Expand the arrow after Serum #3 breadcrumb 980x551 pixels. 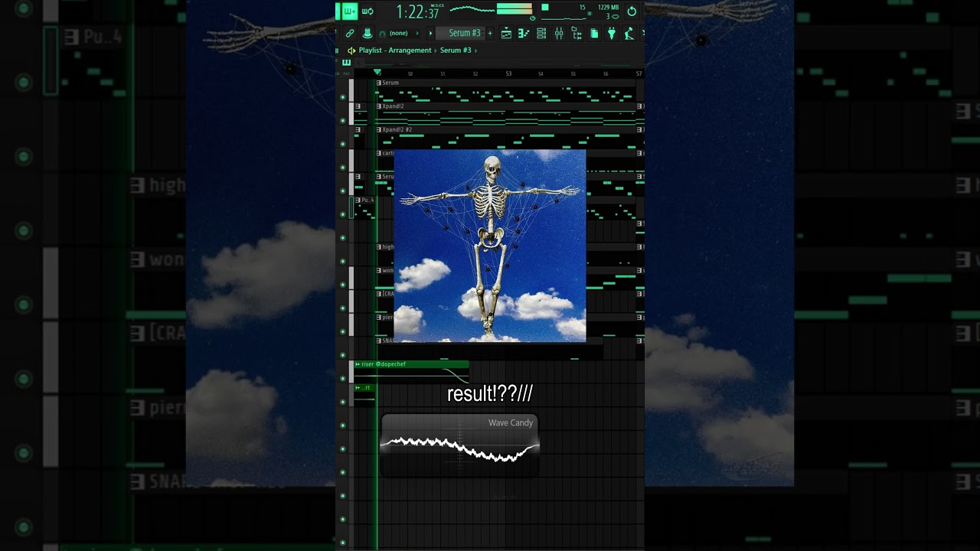[x=475, y=51]
